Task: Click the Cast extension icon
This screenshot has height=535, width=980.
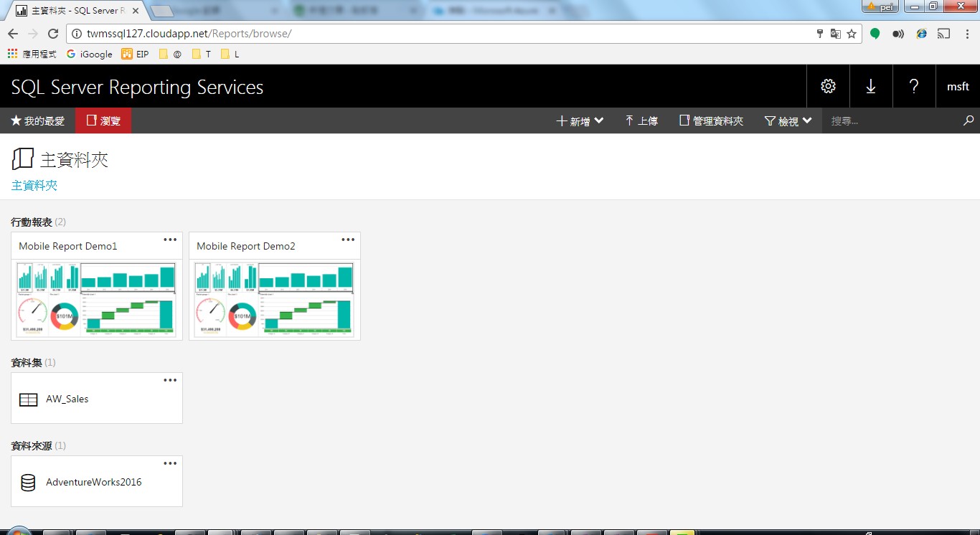Action: (944, 34)
